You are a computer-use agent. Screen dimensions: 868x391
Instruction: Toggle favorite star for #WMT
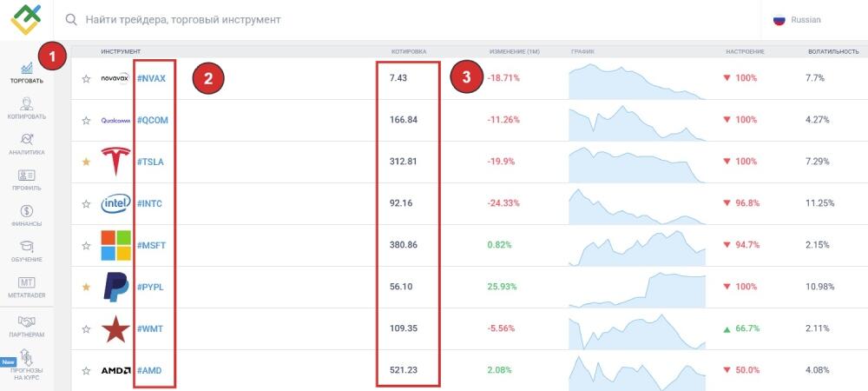click(x=86, y=328)
